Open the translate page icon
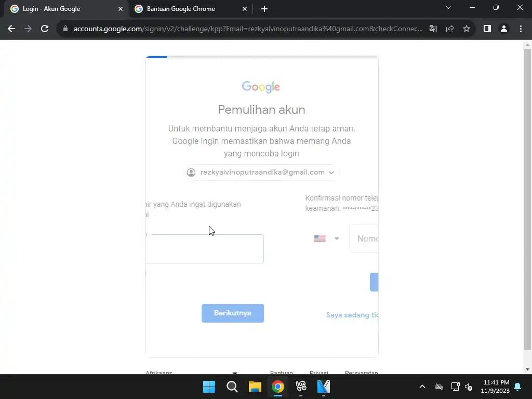The image size is (532, 399). 433,29
